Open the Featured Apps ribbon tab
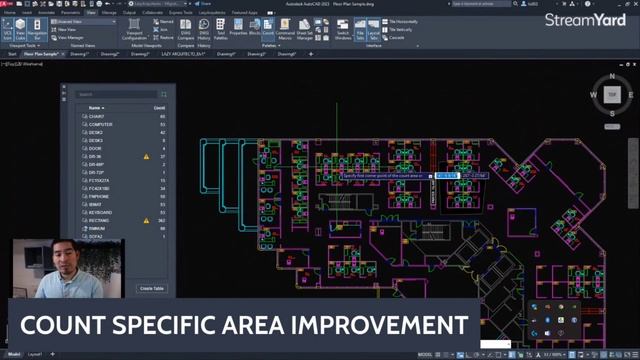 (x=244, y=13)
